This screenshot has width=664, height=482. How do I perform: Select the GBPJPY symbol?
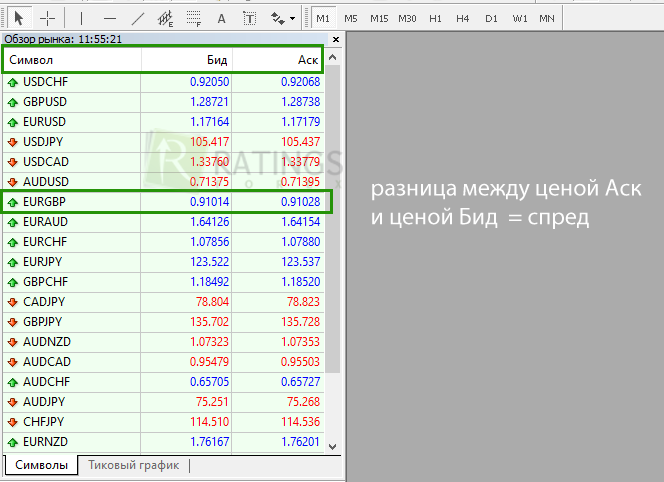[x=42, y=321]
